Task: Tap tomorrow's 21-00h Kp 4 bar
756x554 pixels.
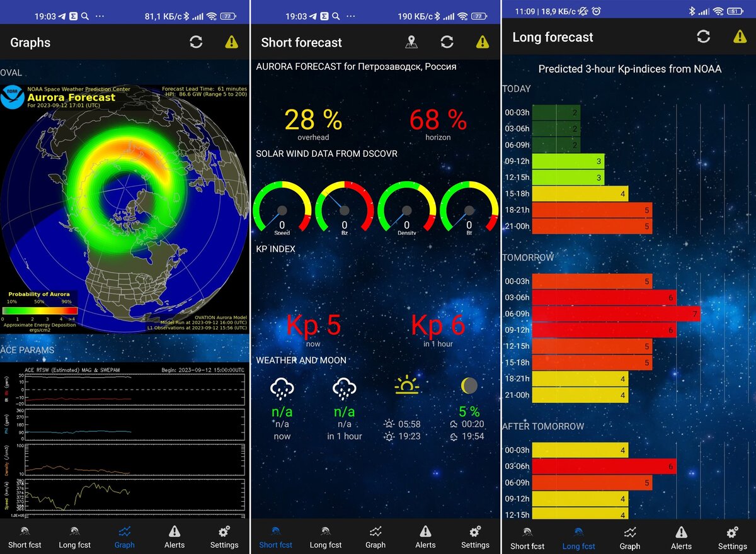Action: coord(580,395)
